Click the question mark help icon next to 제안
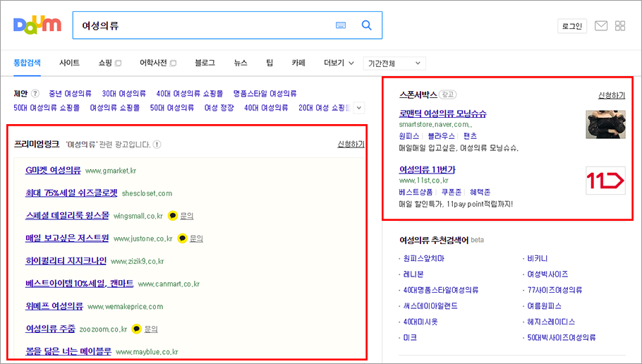Image resolution: width=642 pixels, height=364 pixels. 35,93
